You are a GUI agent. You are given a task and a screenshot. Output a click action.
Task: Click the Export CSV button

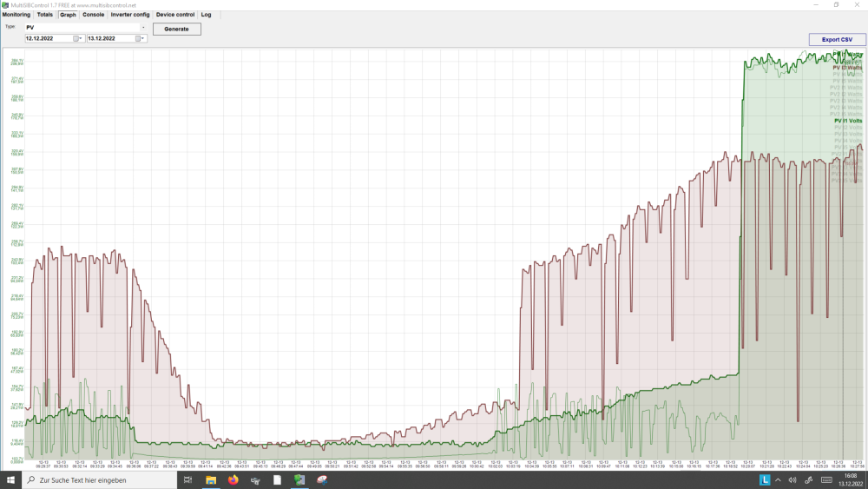click(x=837, y=39)
